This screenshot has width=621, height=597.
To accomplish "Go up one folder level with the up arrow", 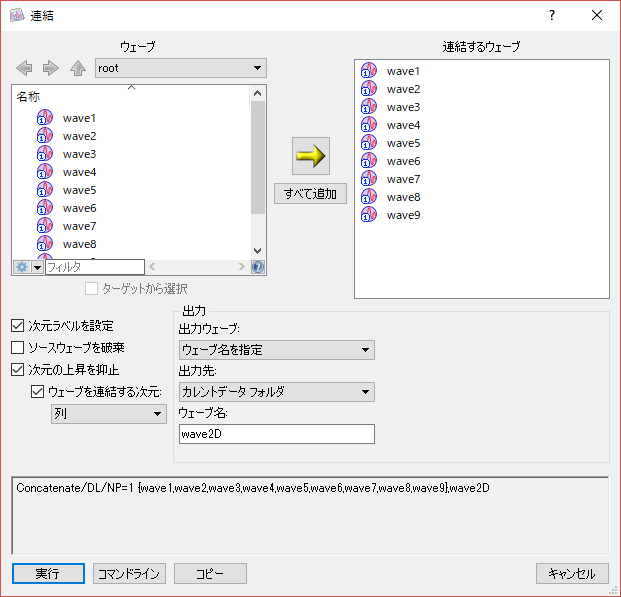I will [78, 68].
